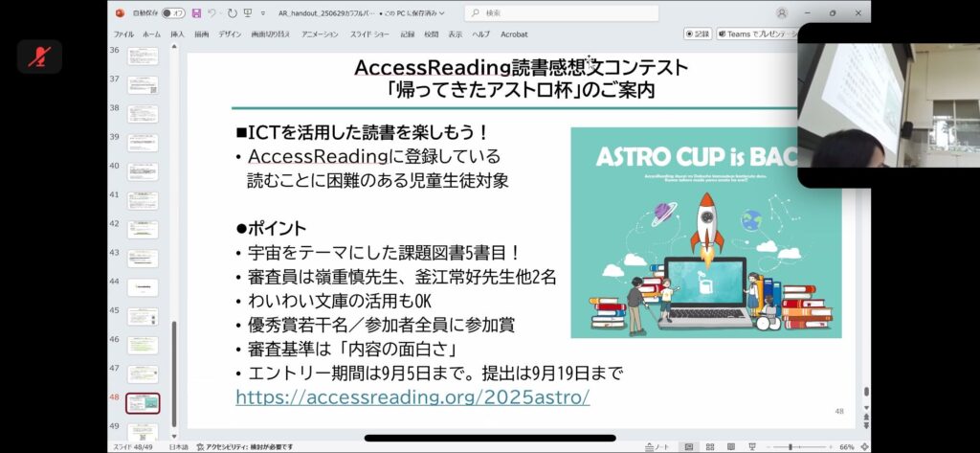Open the 挿入 tab
This screenshot has height=453, width=980.
(x=177, y=34)
